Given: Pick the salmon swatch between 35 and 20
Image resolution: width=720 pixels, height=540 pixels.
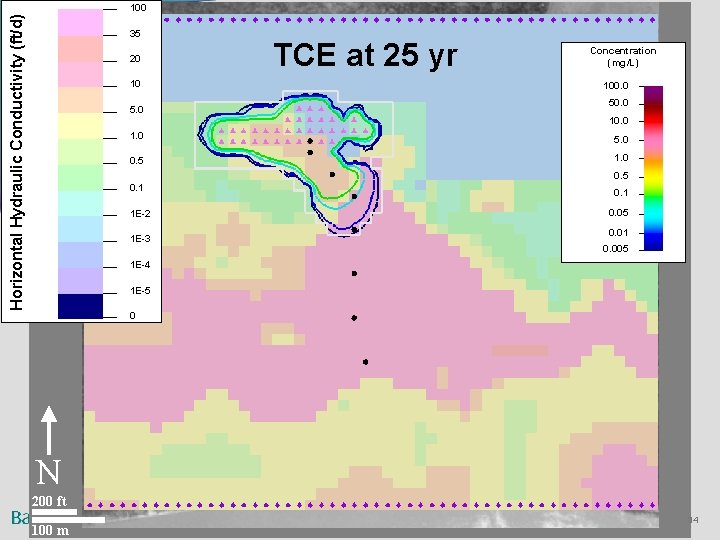Looking at the screenshot, I should pos(80,48).
